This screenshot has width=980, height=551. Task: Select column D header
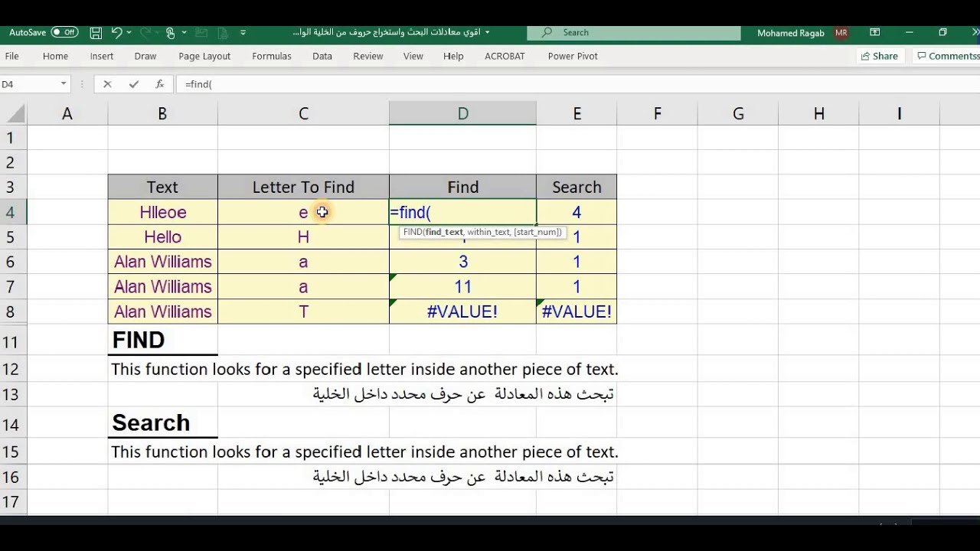462,113
